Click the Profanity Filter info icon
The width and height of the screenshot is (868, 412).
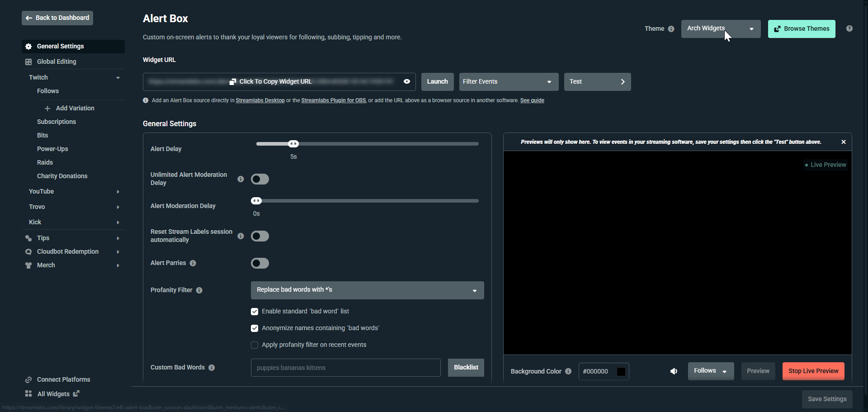pos(199,290)
